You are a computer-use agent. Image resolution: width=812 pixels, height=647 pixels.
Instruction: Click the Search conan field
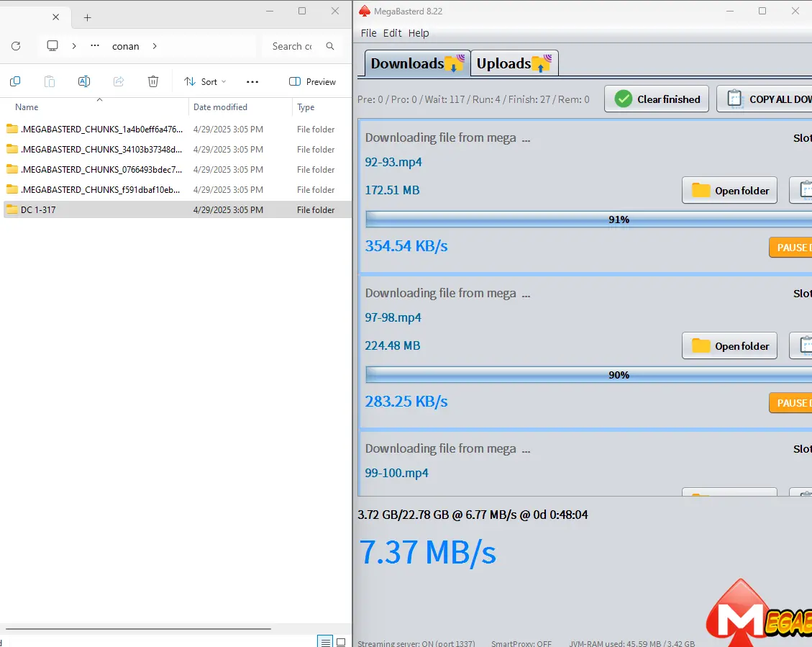(292, 46)
